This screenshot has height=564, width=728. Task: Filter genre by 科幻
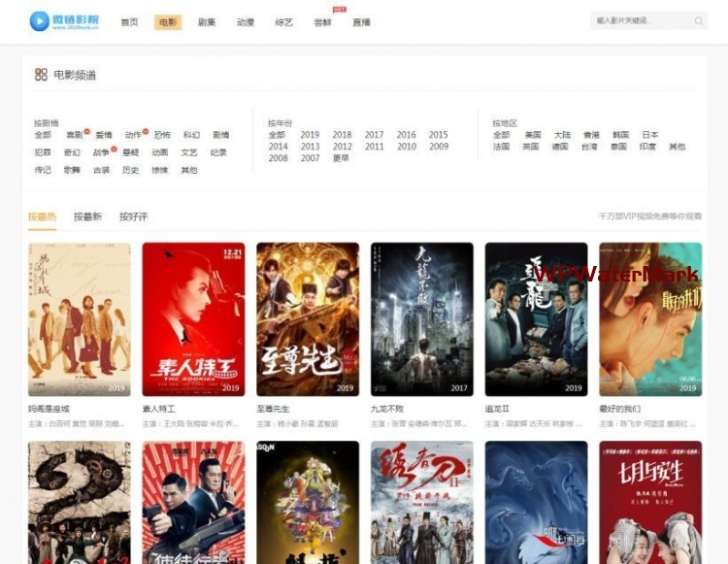pos(191,135)
